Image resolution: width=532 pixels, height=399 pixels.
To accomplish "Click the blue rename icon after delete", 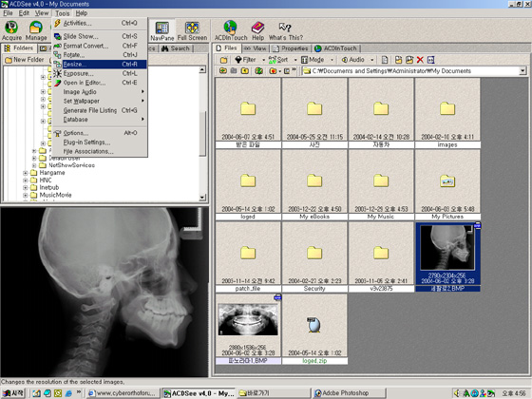I will tap(431, 60).
